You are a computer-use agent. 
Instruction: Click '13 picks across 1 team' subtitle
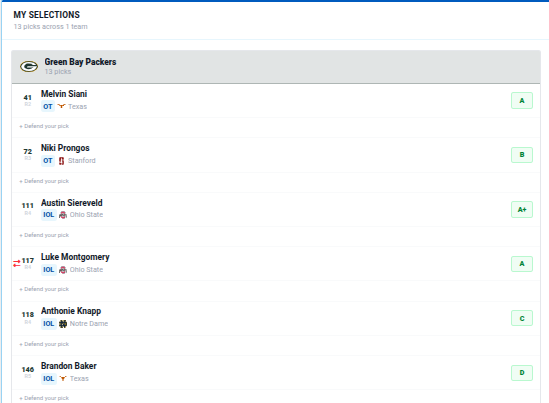point(50,27)
